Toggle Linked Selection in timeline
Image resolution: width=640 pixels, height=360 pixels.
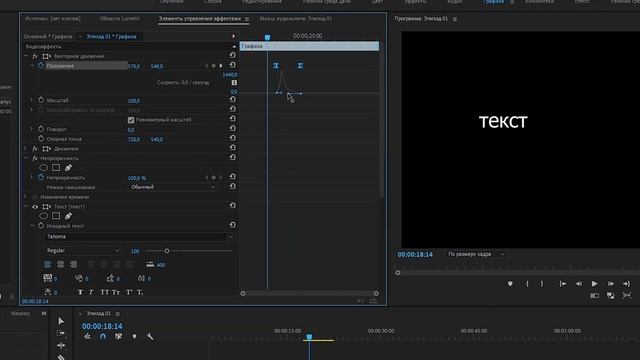tap(118, 337)
